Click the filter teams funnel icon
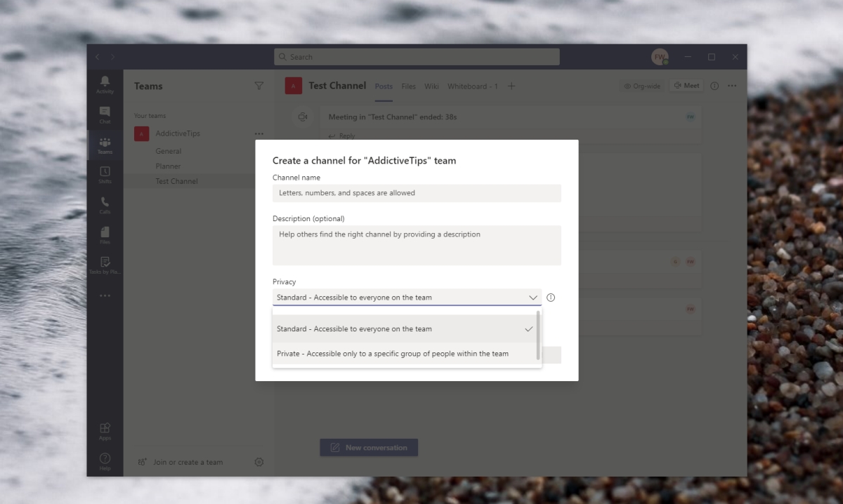 [x=259, y=86]
